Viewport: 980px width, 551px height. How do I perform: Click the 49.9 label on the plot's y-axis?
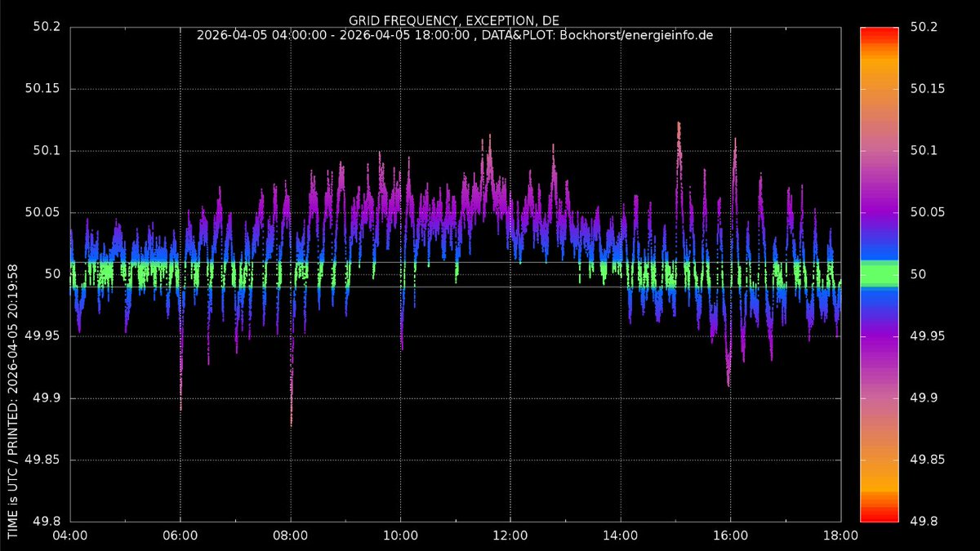[47, 398]
